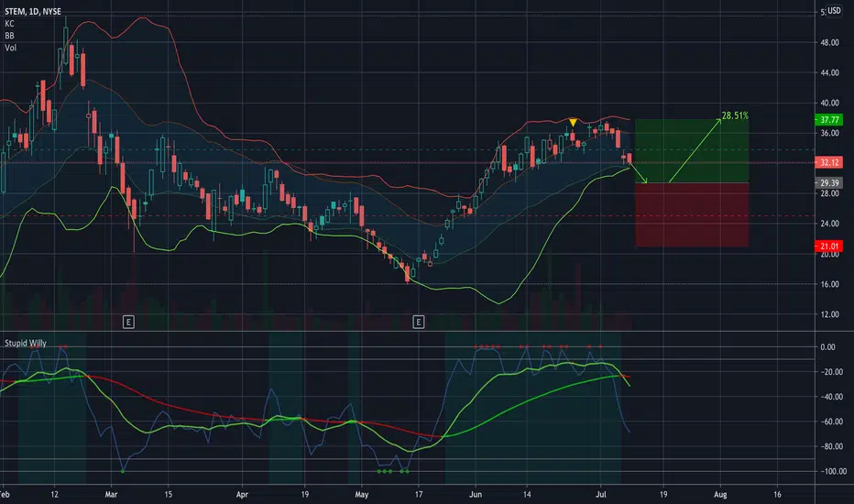
Task: Click the yellow triangle marker above candles
Action: tap(573, 123)
